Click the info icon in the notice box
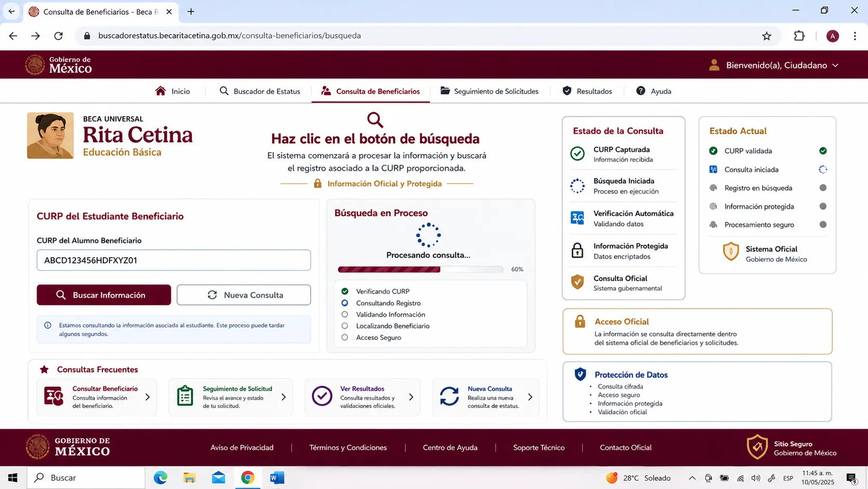 (48, 325)
